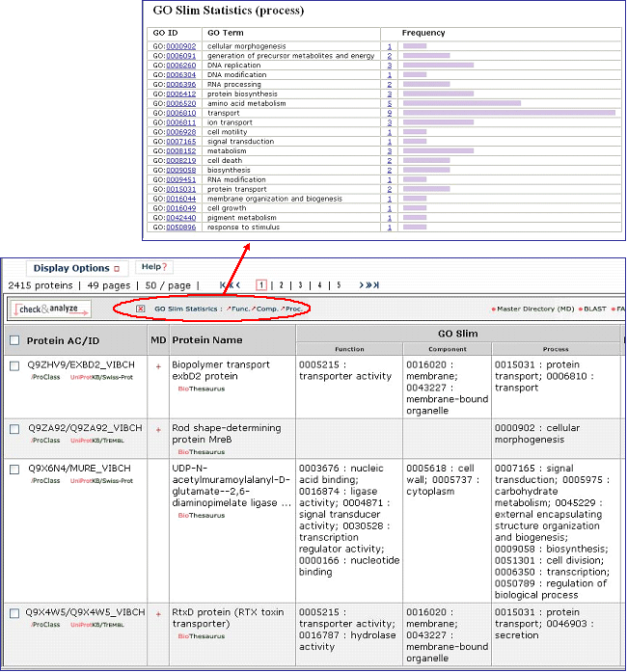
Task: Click the check & analyze icon
Action: coord(50,309)
